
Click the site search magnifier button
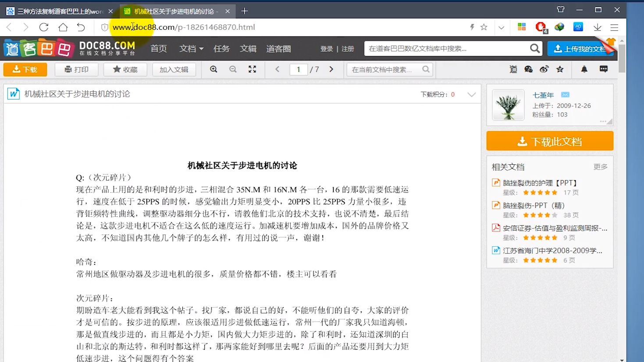point(535,49)
